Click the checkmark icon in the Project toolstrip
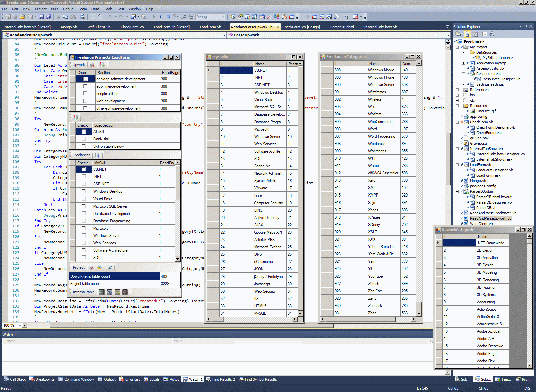 point(109,267)
